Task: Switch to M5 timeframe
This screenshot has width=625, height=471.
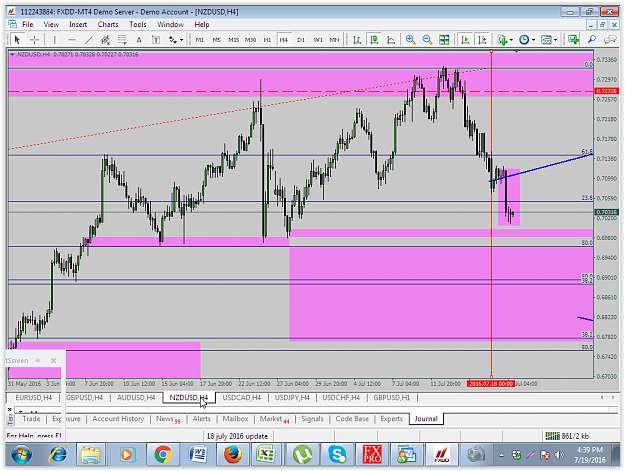Action: 216,39
